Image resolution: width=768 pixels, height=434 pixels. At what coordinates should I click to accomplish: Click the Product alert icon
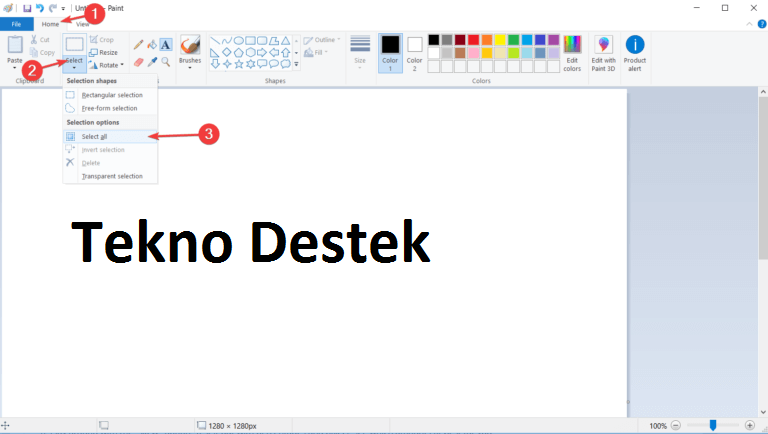tap(635, 52)
